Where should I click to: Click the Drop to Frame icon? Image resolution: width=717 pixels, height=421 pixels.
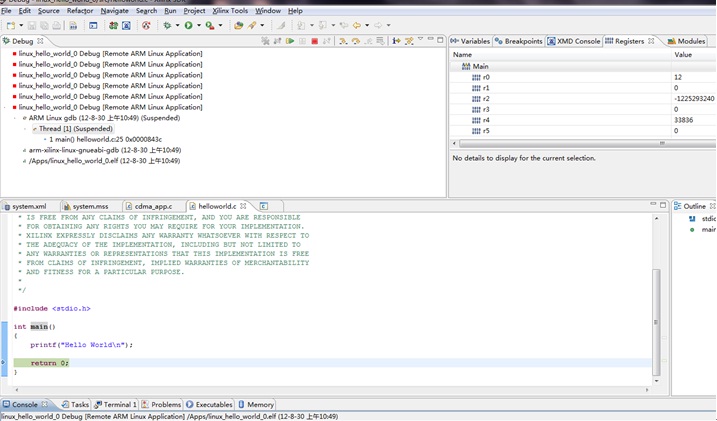coord(380,41)
